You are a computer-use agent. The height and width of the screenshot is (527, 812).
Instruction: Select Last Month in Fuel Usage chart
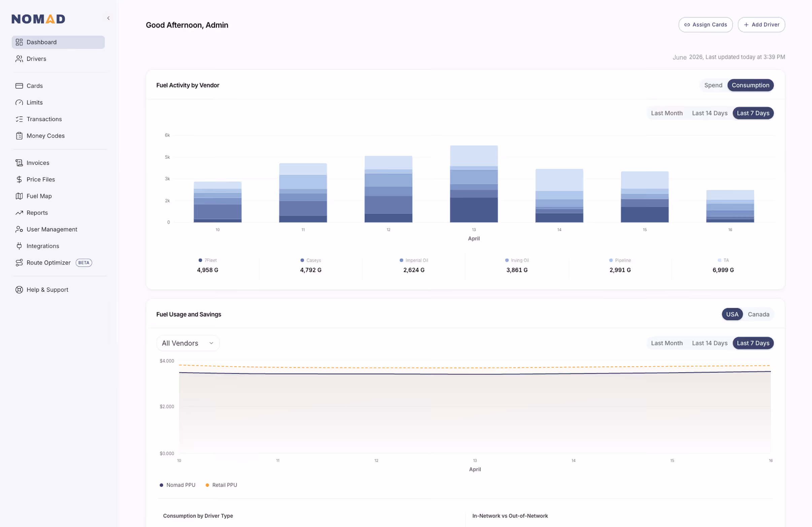(x=667, y=343)
